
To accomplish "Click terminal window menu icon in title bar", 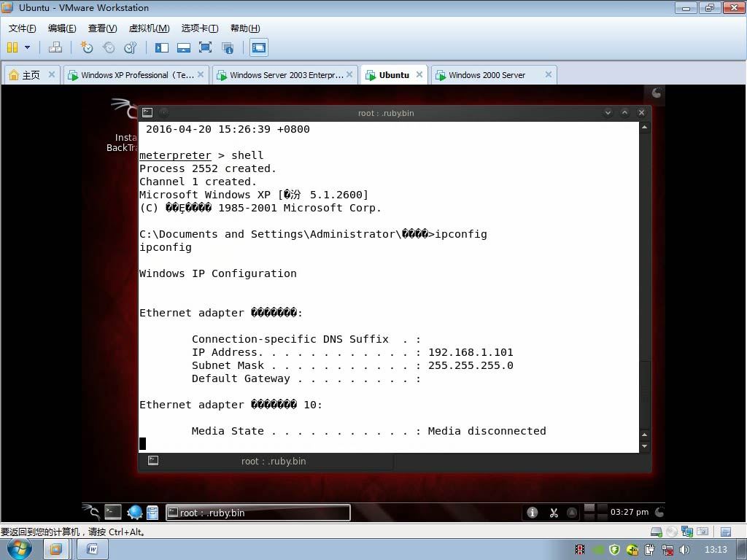I will [147, 112].
